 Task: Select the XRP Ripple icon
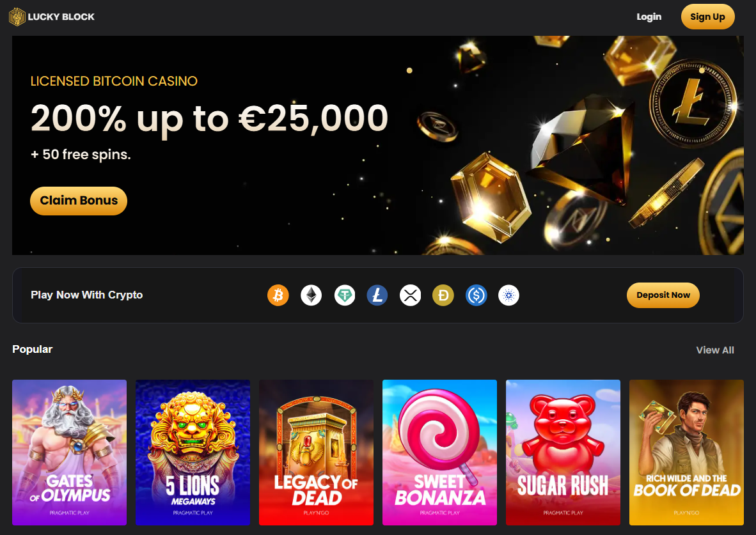coord(411,295)
